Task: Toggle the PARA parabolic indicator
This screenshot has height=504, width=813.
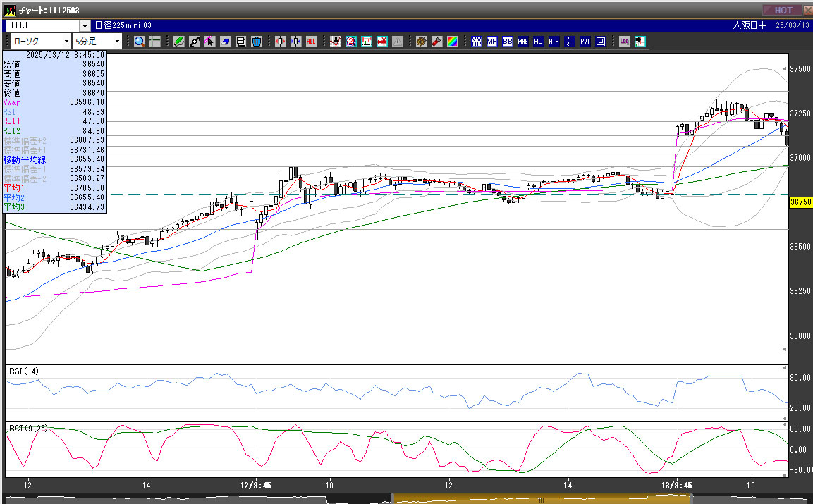Action: [569, 42]
